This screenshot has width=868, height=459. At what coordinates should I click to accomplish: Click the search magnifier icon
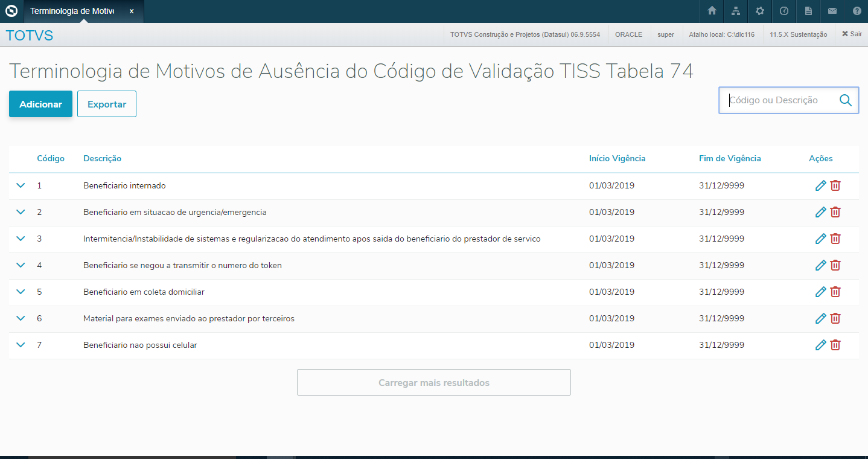point(846,100)
